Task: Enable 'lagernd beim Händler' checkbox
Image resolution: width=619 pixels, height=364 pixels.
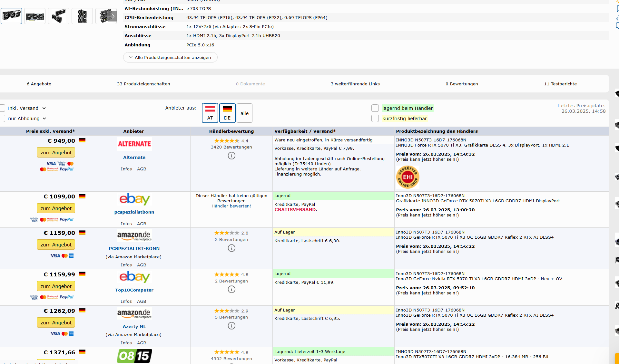Action: coord(375,108)
